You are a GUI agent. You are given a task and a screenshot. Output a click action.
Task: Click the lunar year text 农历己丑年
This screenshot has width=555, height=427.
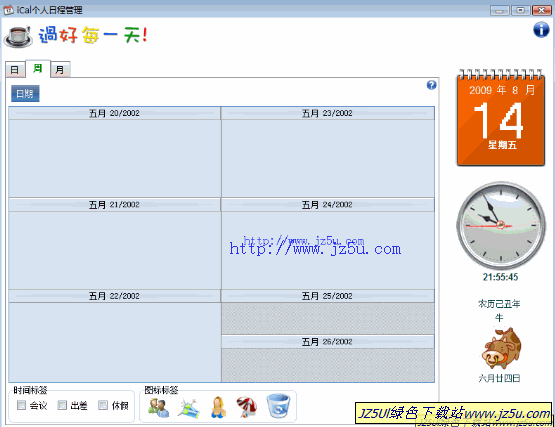tap(499, 304)
